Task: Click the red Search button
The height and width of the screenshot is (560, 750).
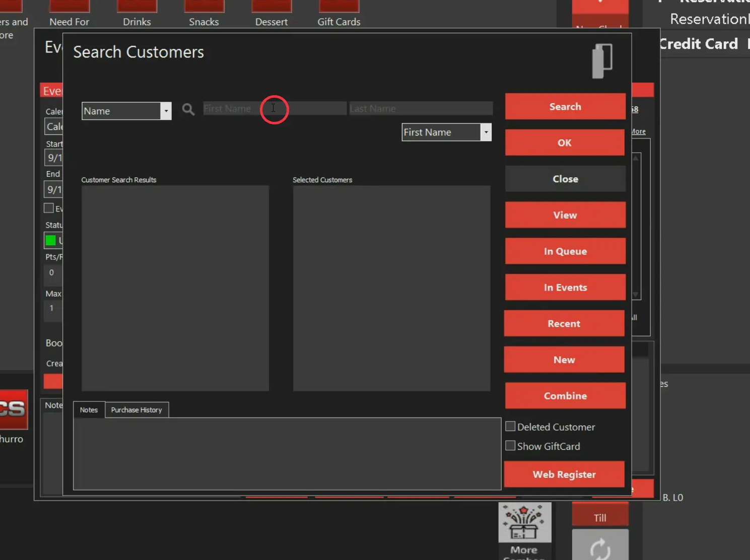Action: [x=565, y=106]
